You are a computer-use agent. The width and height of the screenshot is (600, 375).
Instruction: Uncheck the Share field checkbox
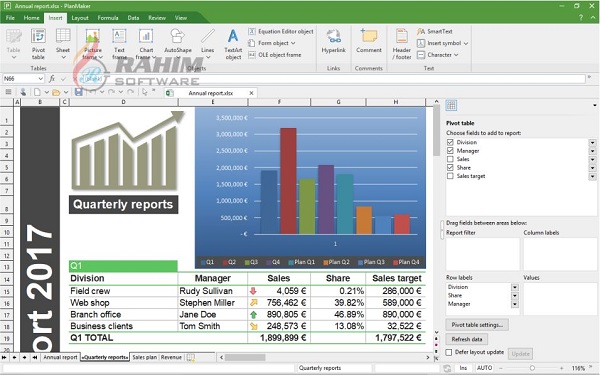coord(450,167)
